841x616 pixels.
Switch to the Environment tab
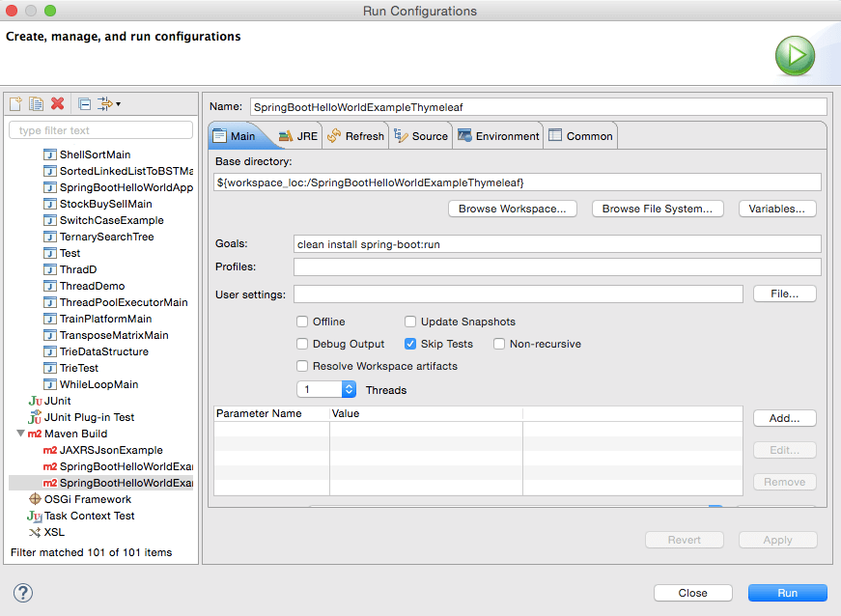tap(498, 136)
